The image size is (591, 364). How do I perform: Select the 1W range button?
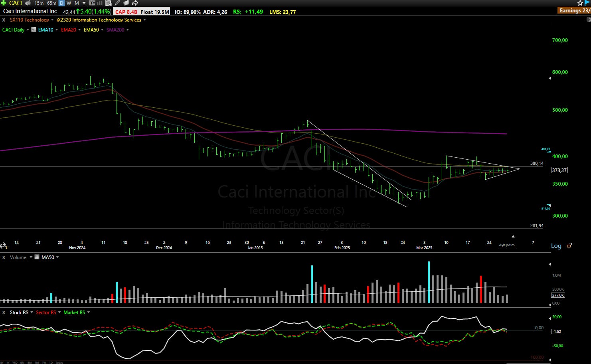coord(44,362)
